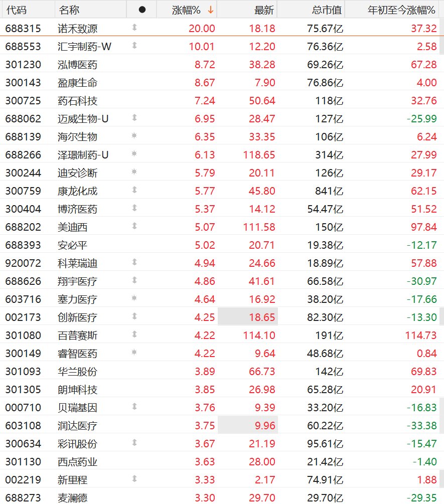Open stock name 百普赛斯
Screen dimensions: 444x504
point(77,335)
